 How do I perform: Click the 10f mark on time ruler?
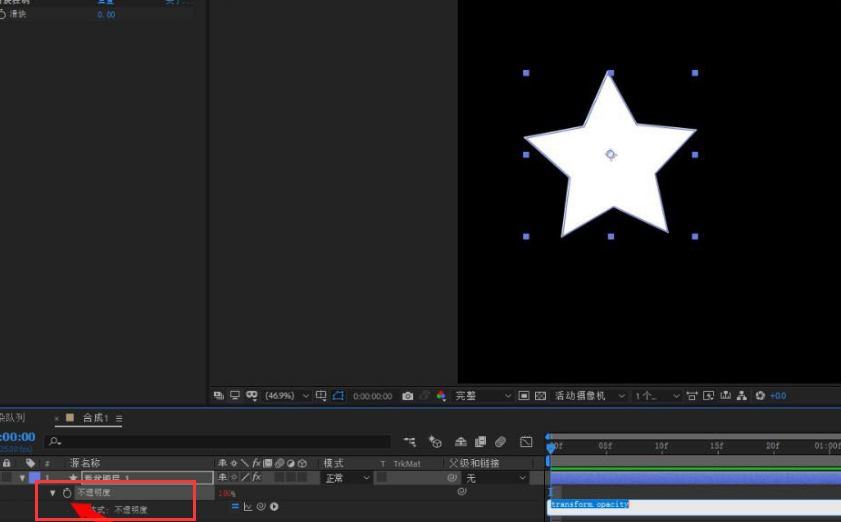[x=661, y=446]
